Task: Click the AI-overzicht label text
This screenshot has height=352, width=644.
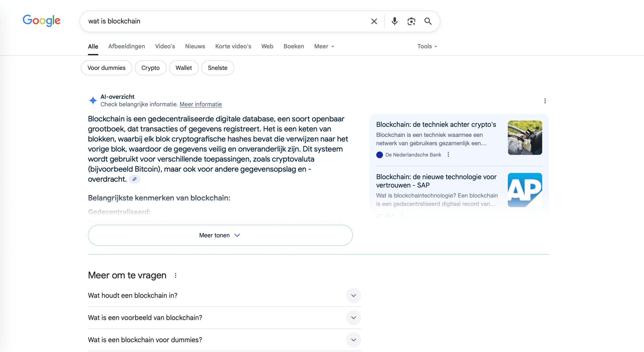Action: [117, 97]
